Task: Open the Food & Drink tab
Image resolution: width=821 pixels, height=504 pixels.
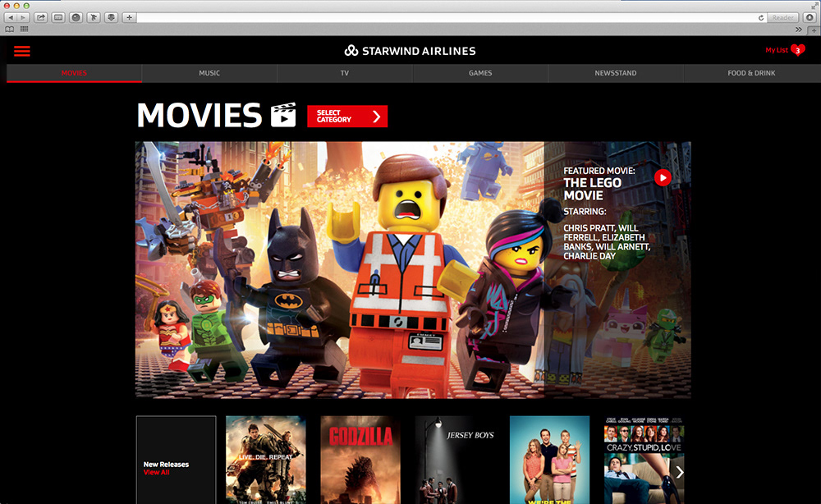Action: (751, 73)
